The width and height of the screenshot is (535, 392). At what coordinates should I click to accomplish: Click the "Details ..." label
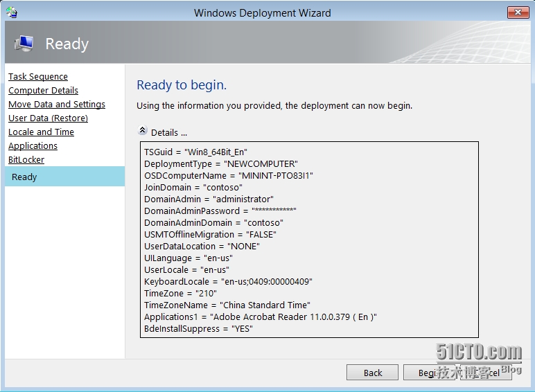(x=169, y=132)
